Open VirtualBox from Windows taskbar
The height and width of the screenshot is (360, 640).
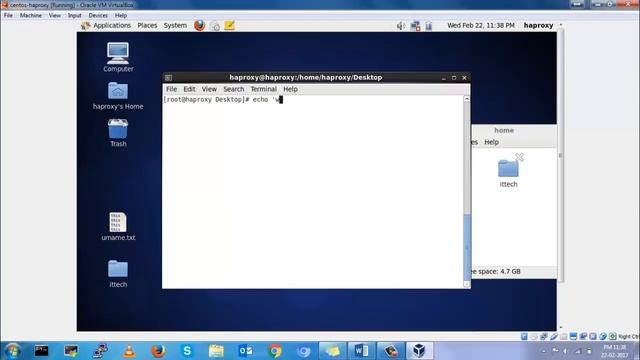419,351
